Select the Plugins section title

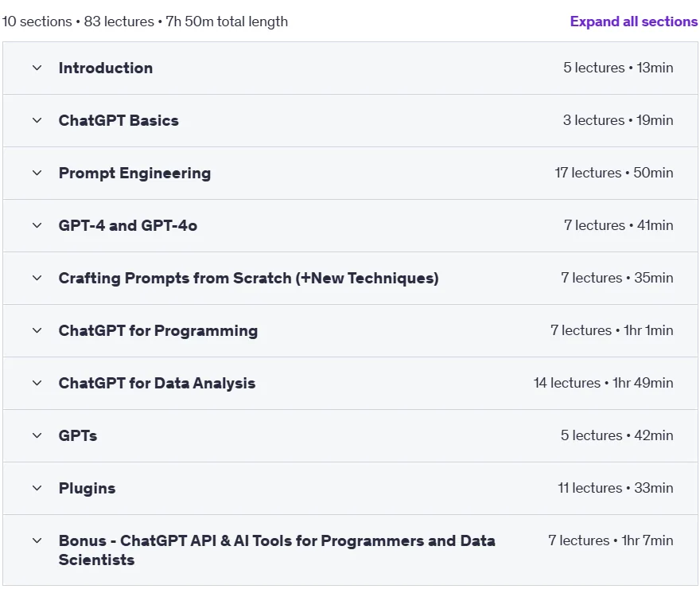click(x=87, y=488)
